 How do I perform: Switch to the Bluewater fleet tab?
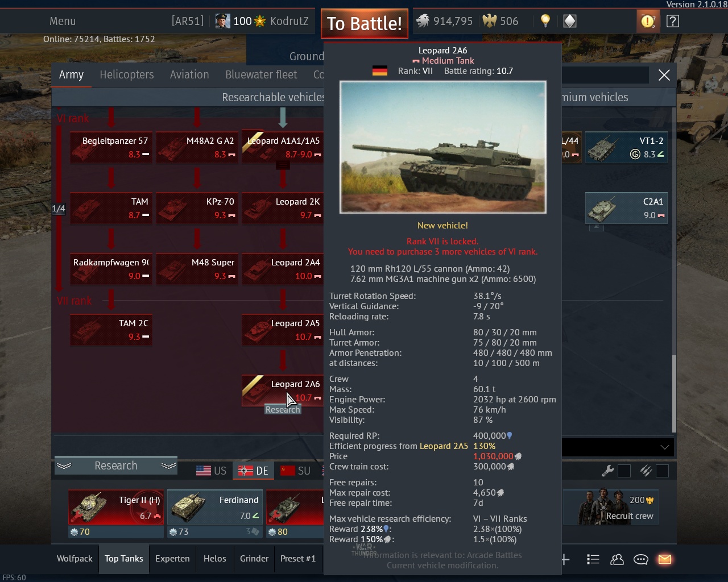261,74
